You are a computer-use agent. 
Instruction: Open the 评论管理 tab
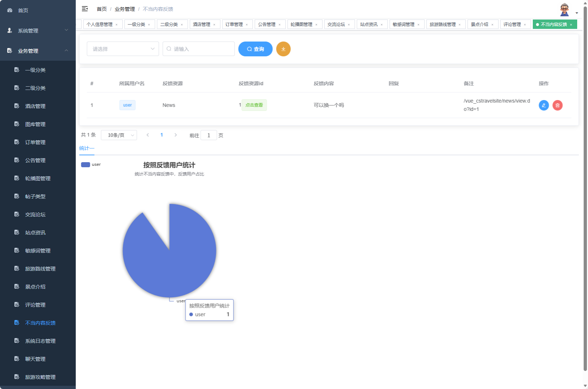point(513,24)
